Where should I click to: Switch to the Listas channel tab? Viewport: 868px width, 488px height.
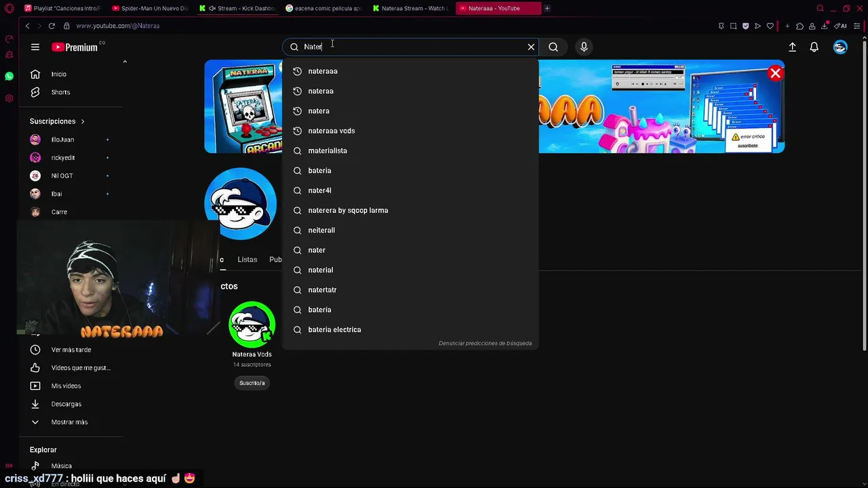coord(248,260)
